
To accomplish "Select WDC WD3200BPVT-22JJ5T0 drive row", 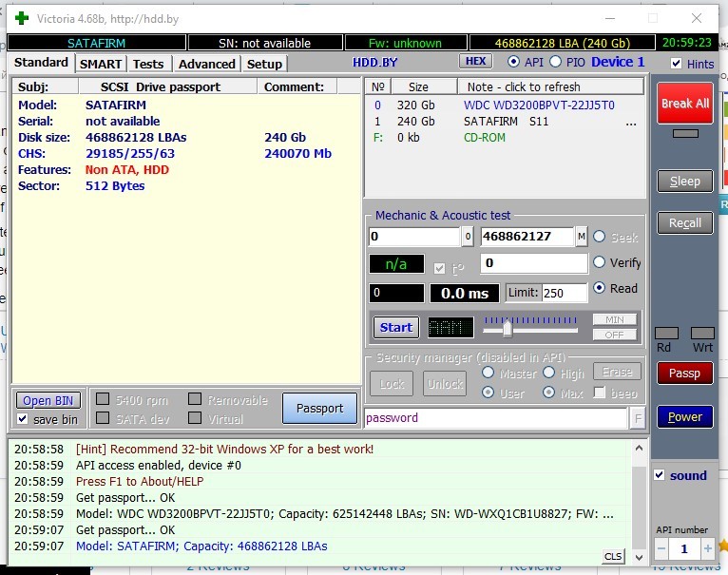I will click(x=504, y=105).
